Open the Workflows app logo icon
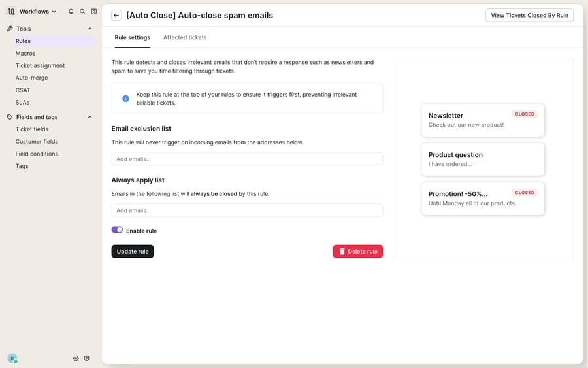 [11, 12]
